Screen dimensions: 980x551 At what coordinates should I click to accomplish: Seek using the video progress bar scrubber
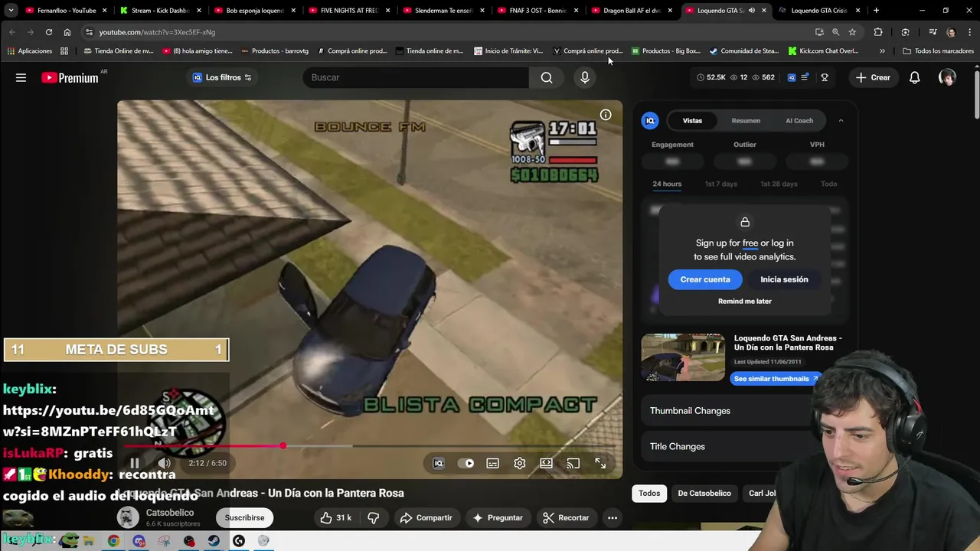pyautogui.click(x=283, y=445)
